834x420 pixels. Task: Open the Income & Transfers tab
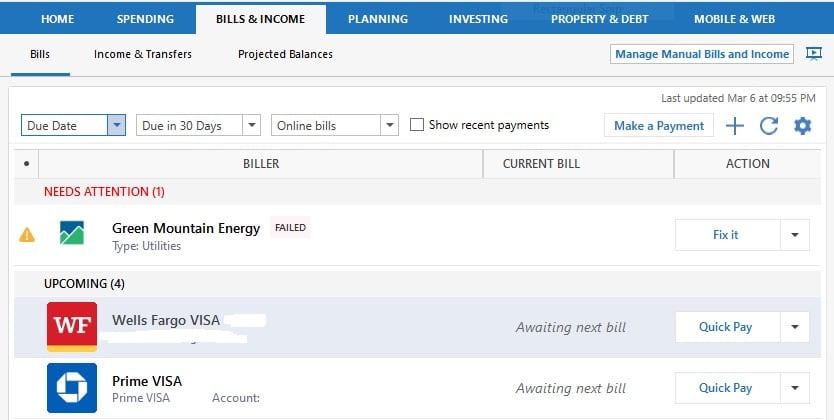click(143, 54)
